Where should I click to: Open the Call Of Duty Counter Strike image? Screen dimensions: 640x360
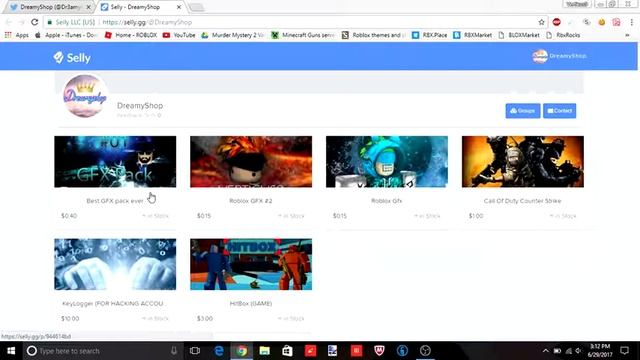523,162
